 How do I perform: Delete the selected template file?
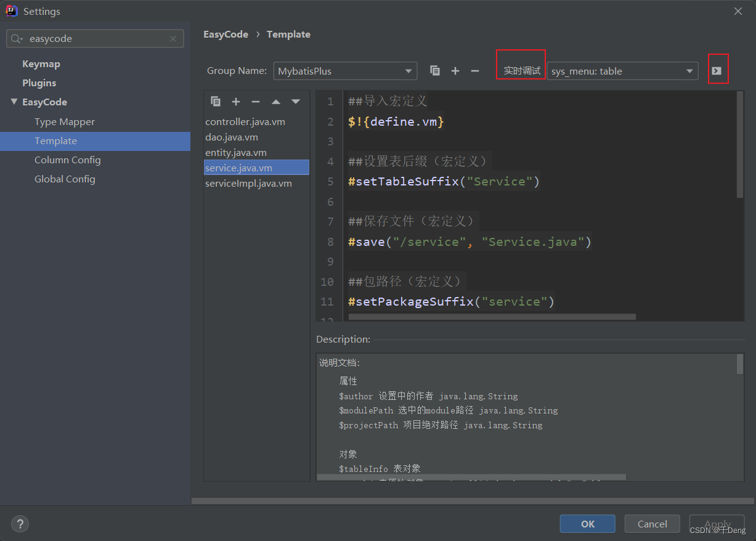tap(256, 102)
